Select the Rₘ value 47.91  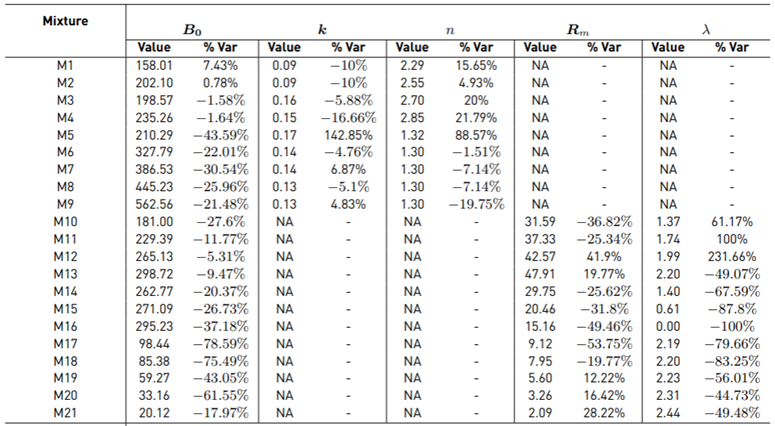(x=542, y=269)
